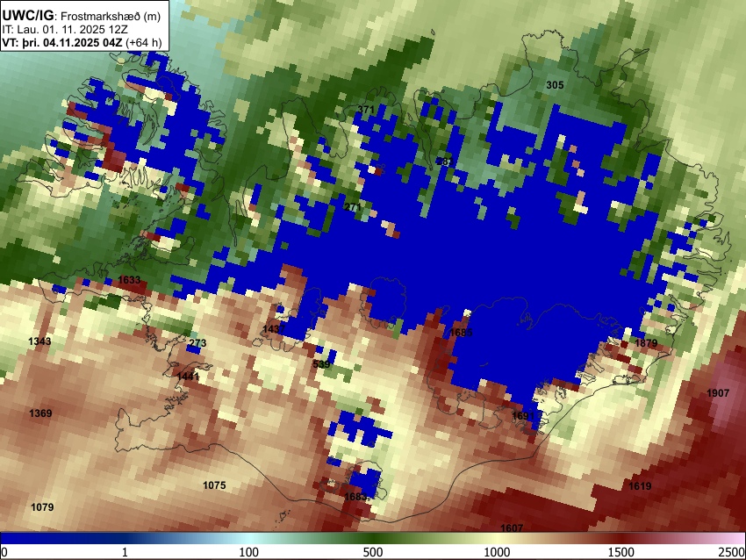Click the map value 1369
This screenshot has height=560, width=746.
[40, 413]
